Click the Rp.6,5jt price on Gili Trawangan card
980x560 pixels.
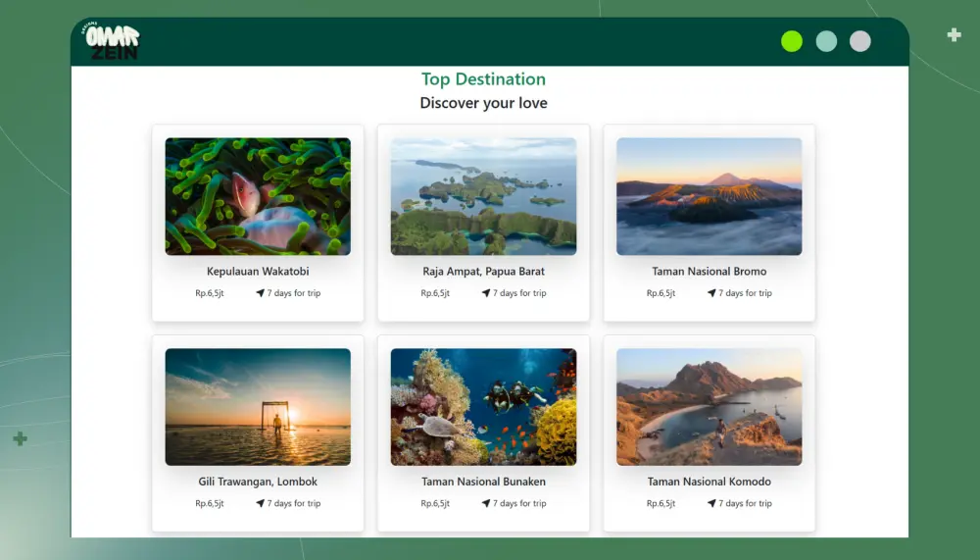[210, 504]
